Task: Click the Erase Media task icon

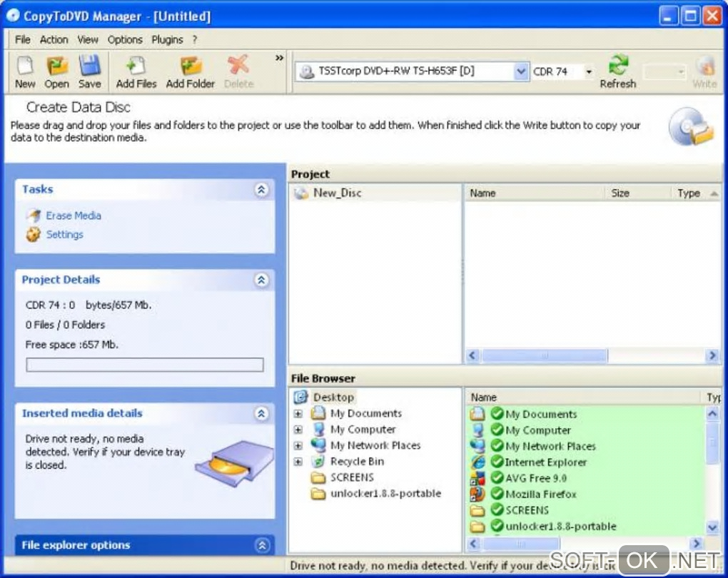Action: [x=34, y=216]
